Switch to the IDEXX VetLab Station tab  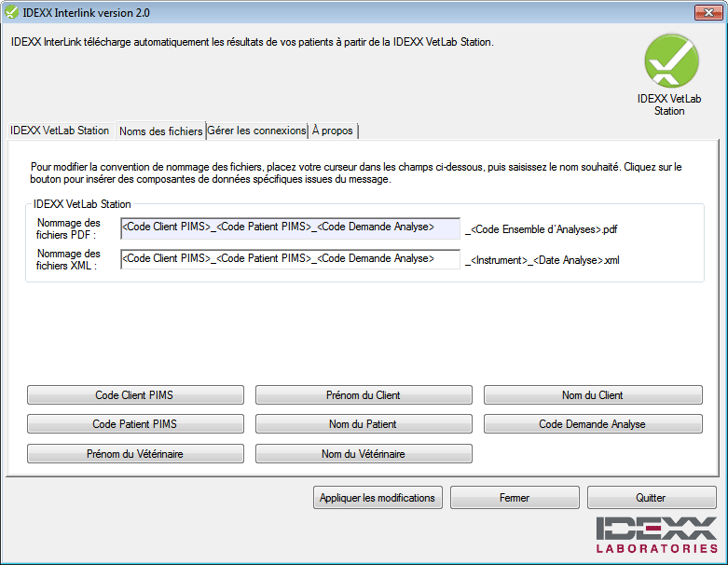coord(60,131)
